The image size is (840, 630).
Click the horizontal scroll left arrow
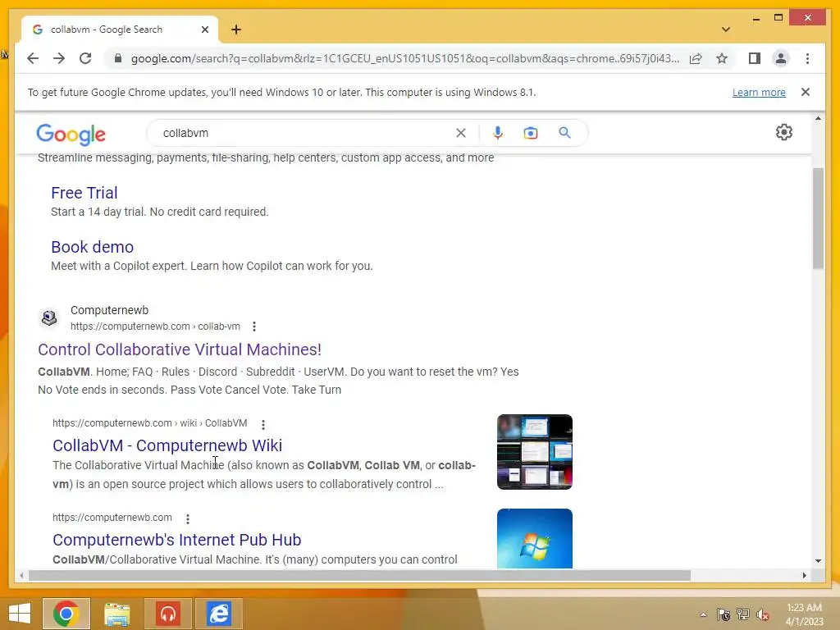click(21, 575)
